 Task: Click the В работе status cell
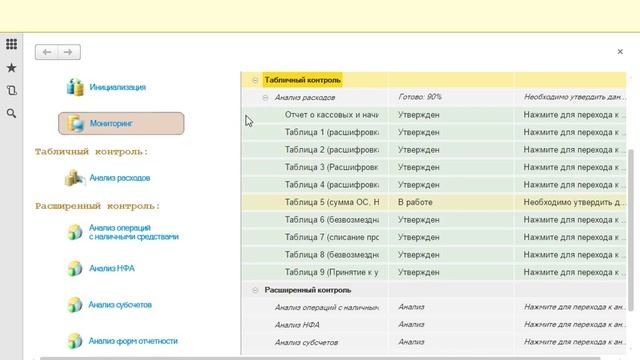pyautogui.click(x=451, y=202)
